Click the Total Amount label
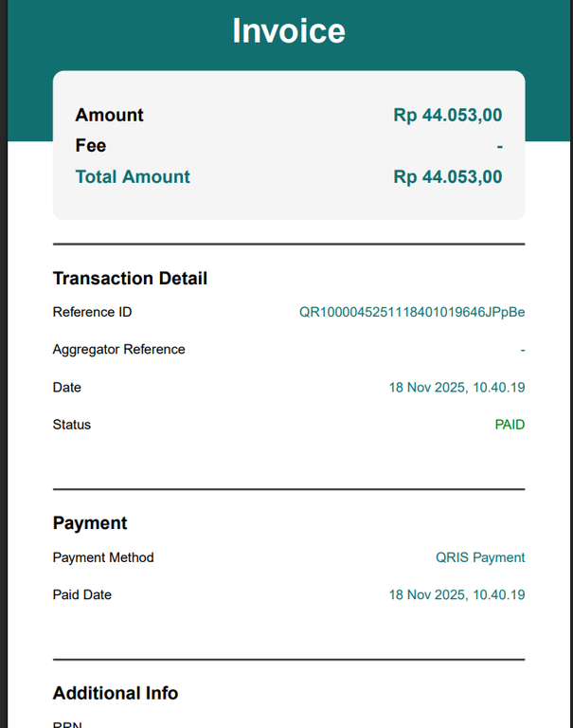Image resolution: width=573 pixels, height=728 pixels. 133,177
